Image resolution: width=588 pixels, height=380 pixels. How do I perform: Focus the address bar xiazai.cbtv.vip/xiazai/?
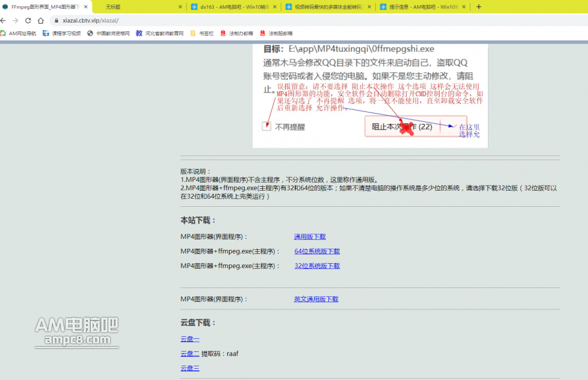pos(319,21)
